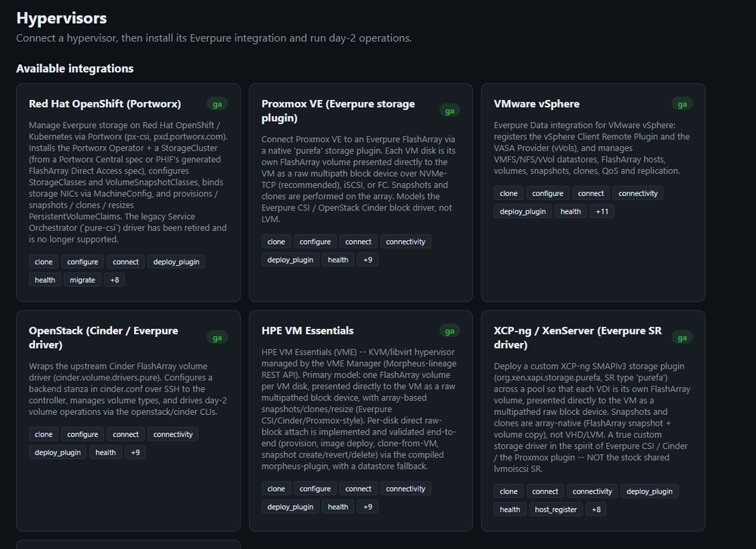Select connectivity tag on HPE VM Essentials card

406,488
